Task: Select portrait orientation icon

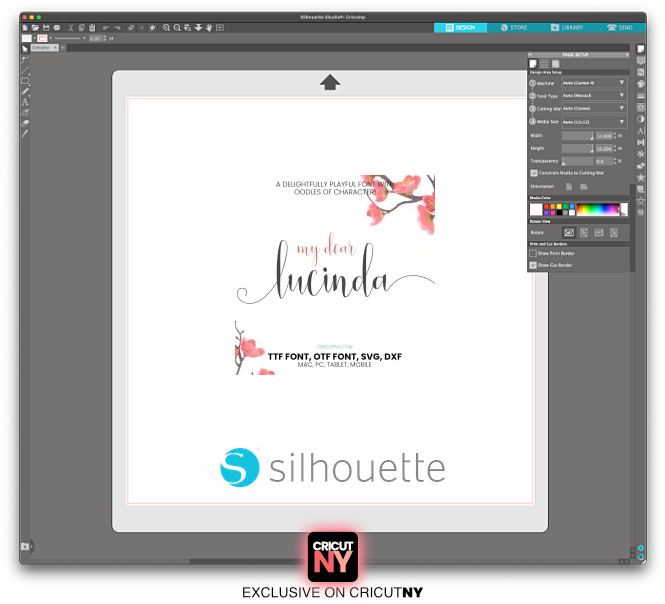Action: [569, 187]
